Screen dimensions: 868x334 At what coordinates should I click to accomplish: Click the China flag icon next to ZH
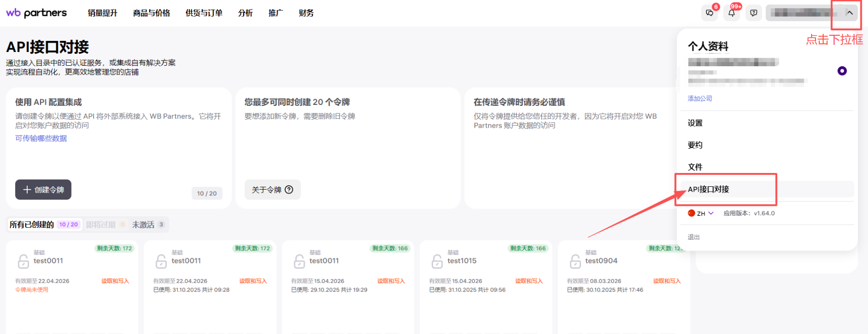click(x=692, y=213)
